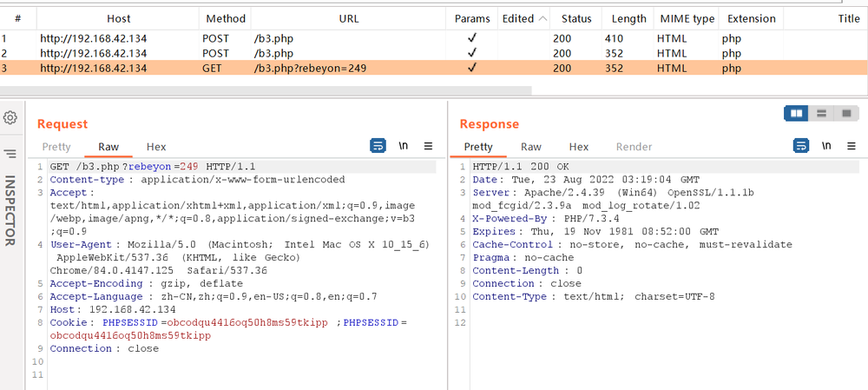Toggle word wrap in Response panel

click(x=801, y=146)
